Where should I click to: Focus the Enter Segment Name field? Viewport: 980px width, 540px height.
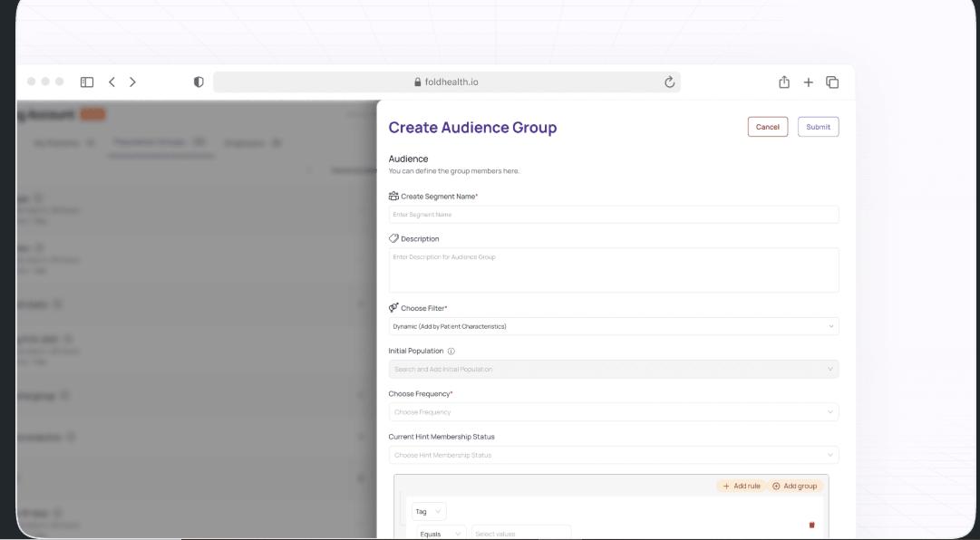[x=613, y=215]
